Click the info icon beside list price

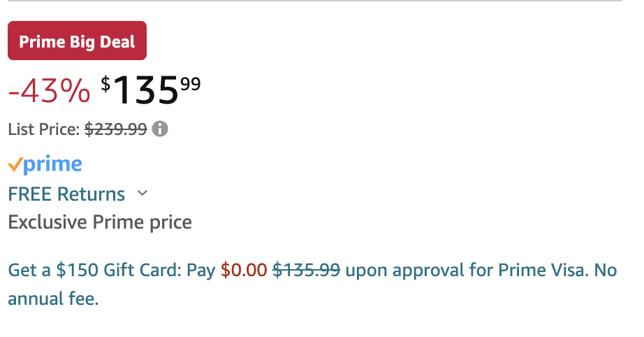point(160,129)
